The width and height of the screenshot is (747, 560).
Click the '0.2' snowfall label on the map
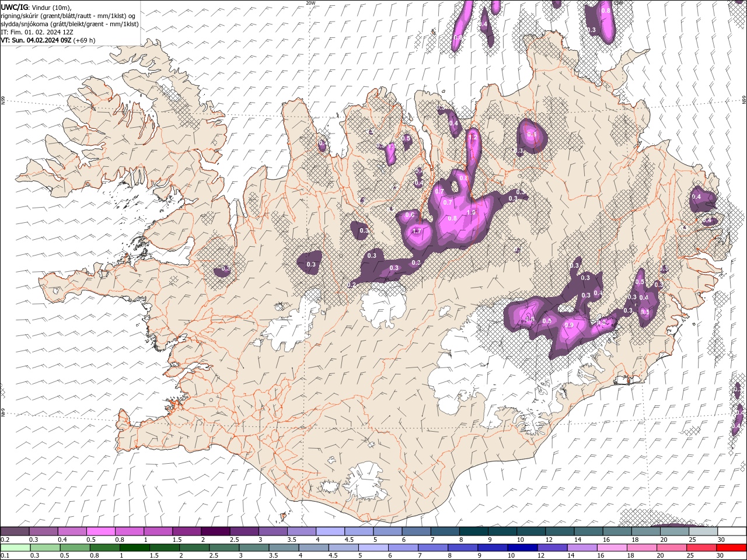(x=351, y=285)
